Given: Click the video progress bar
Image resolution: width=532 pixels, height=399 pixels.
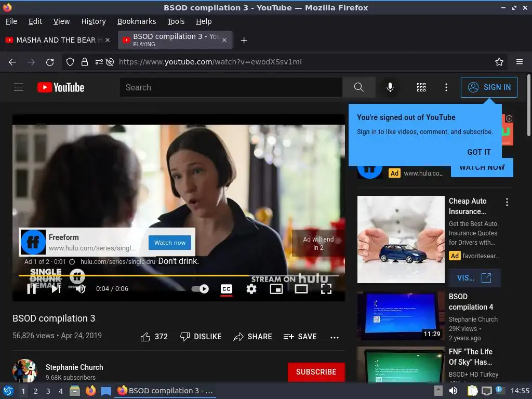Looking at the screenshot, I should [179, 275].
